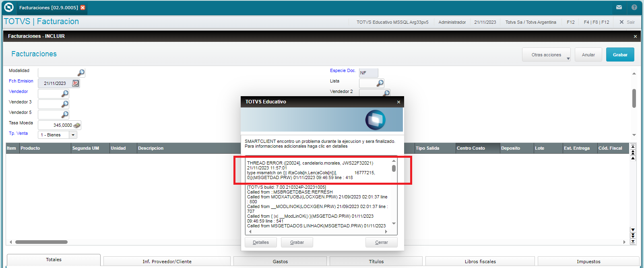
Task: Click the Unidad column header
Action: click(123, 148)
